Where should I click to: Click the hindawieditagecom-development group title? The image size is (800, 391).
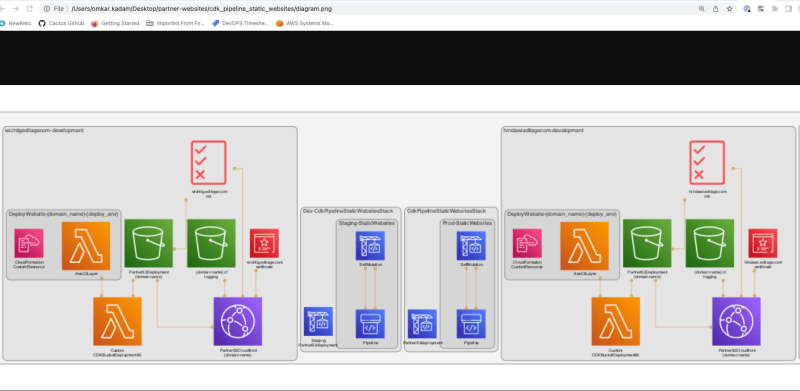coord(543,131)
